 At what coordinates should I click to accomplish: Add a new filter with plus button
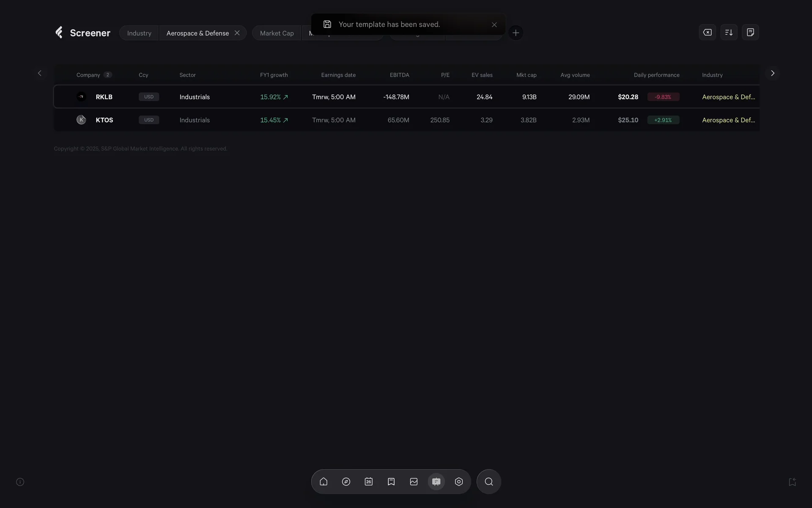516,33
